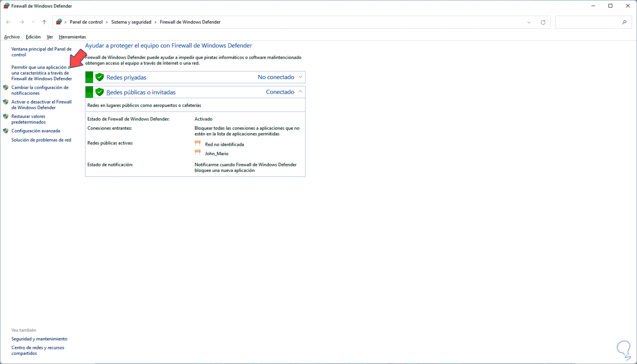Click green shield icon of Redes privadas
The height and width of the screenshot is (364, 637).
click(x=100, y=77)
